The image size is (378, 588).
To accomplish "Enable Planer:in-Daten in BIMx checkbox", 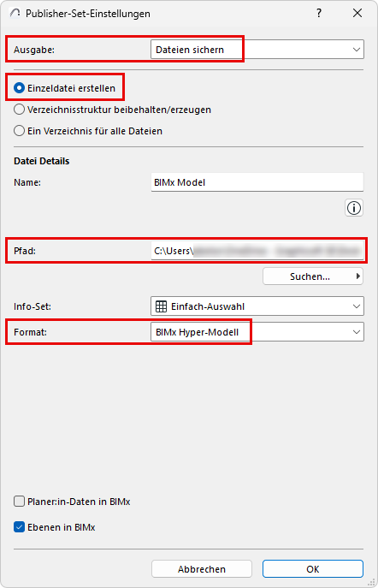I will [19, 502].
